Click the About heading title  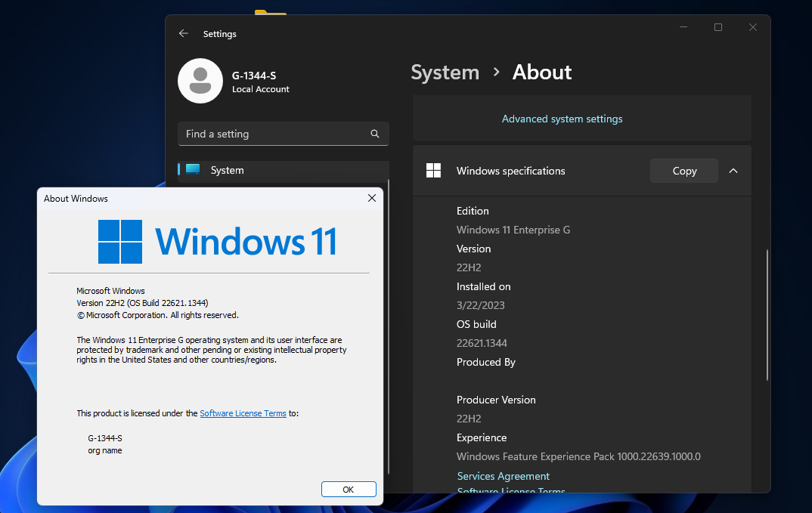pos(541,72)
